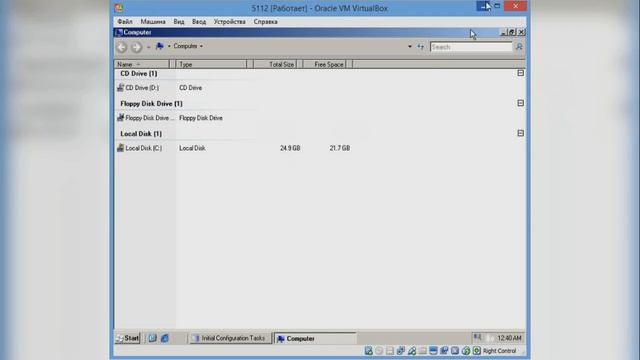Click the Computer breadcrumb in address bar

tap(185, 46)
